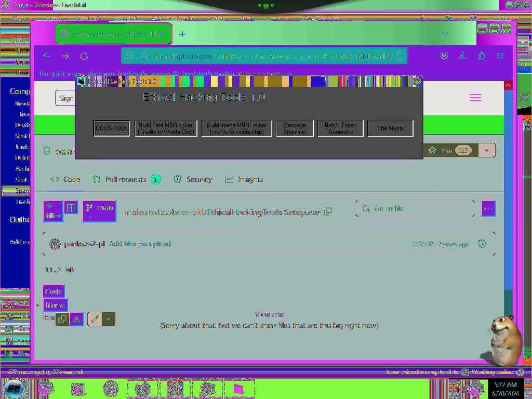The height and width of the screenshot is (399, 532).
Task: Click the Pocket save icon in browser toolbar
Action: coord(444,56)
